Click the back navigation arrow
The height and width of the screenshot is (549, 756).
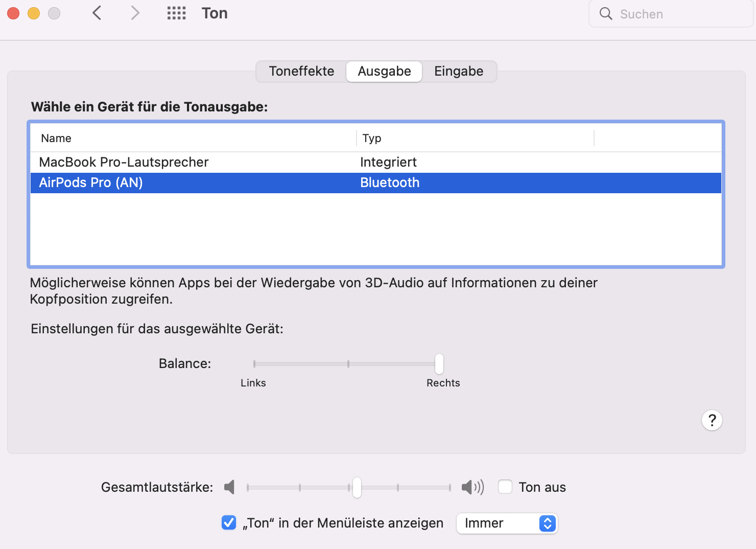click(x=97, y=13)
